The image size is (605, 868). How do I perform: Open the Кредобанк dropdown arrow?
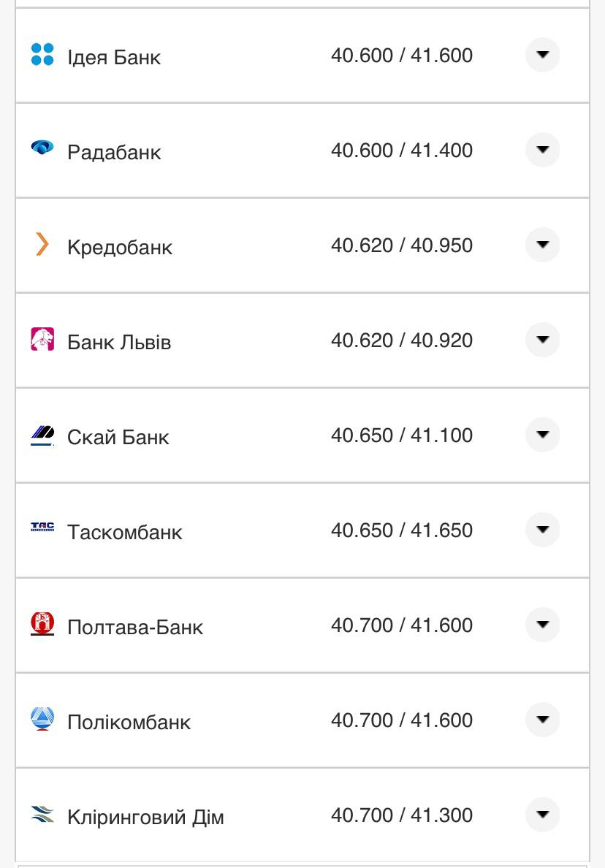click(542, 245)
